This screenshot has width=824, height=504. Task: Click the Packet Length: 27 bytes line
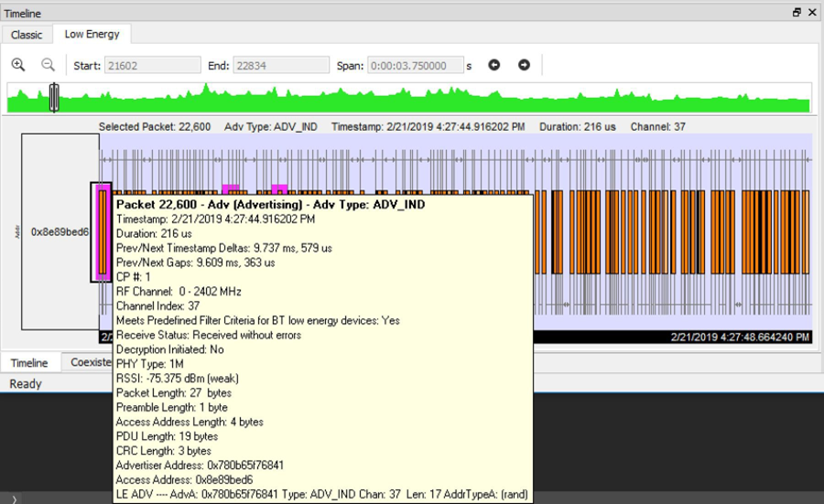click(x=174, y=392)
